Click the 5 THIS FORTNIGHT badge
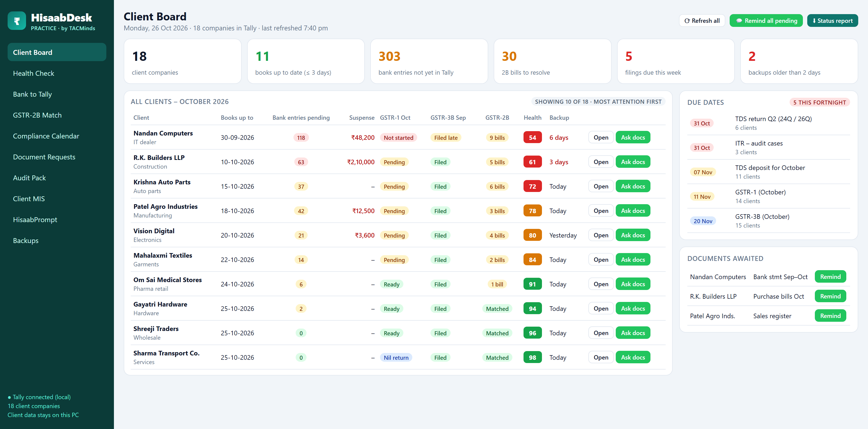Screen dimensions: 868x429 tap(819, 103)
